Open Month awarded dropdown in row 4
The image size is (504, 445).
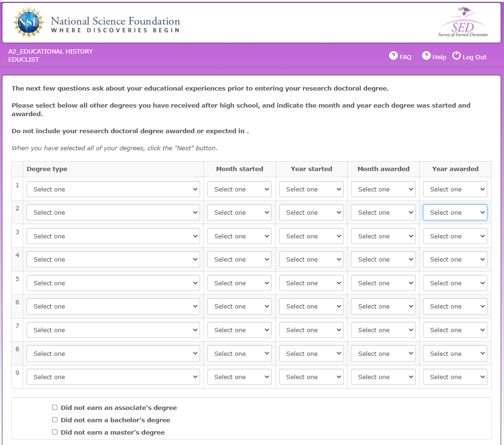[x=383, y=259]
